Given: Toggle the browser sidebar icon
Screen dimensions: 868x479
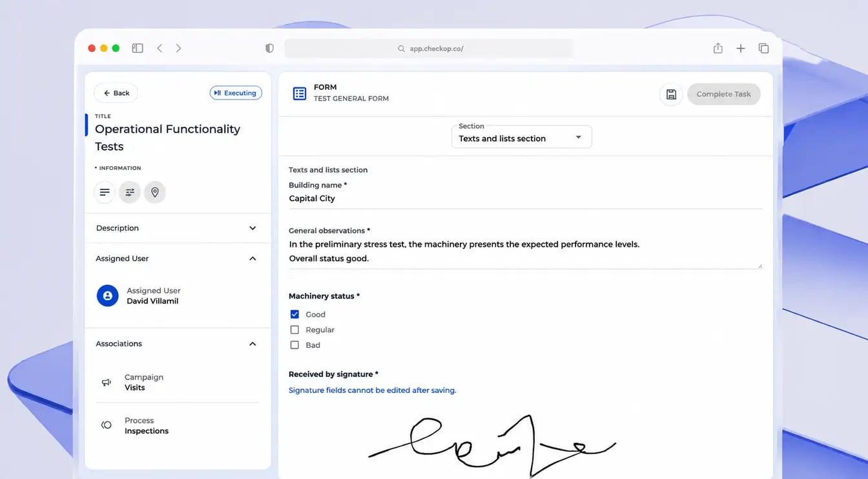Looking at the screenshot, I should click(138, 48).
